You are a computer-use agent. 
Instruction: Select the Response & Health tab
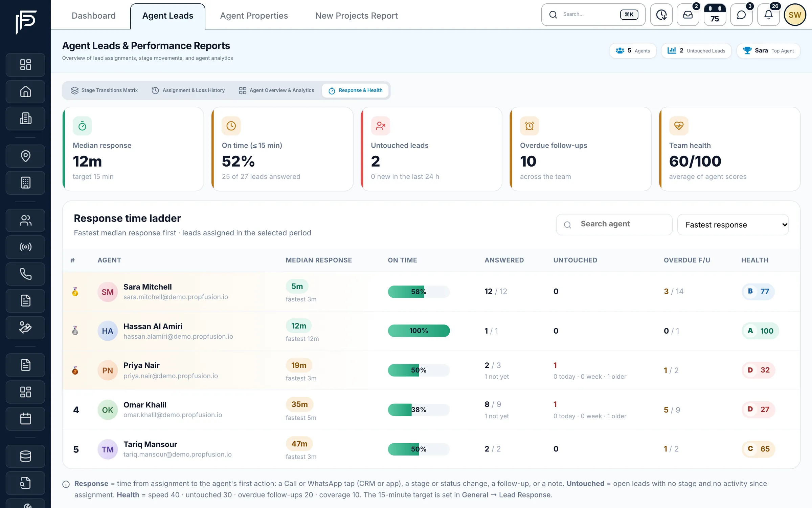point(355,90)
